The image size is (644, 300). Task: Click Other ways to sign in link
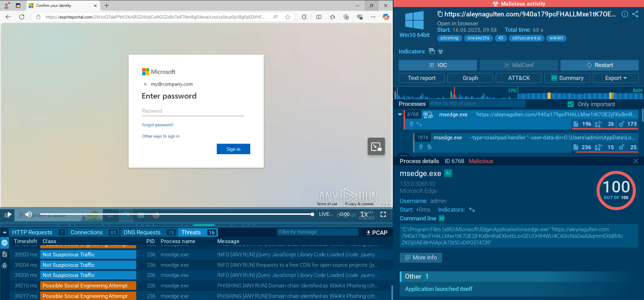coord(161,137)
